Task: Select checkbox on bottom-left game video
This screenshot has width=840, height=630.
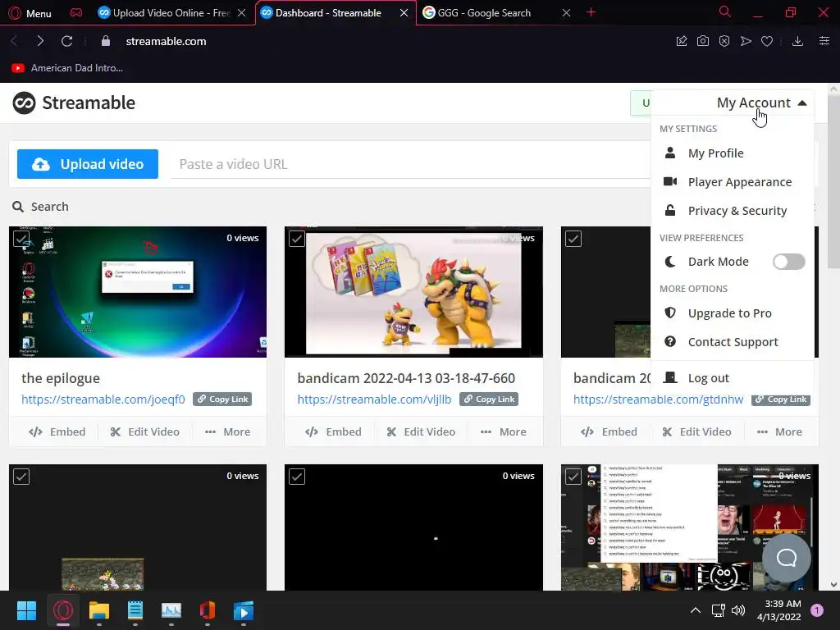Action: (21, 477)
